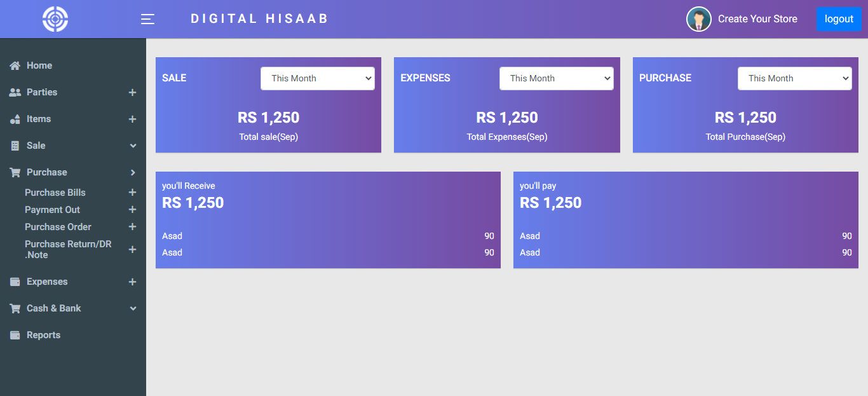The width and height of the screenshot is (868, 396).
Task: Expand the Sale sidebar submenu chevron
Action: point(133,146)
